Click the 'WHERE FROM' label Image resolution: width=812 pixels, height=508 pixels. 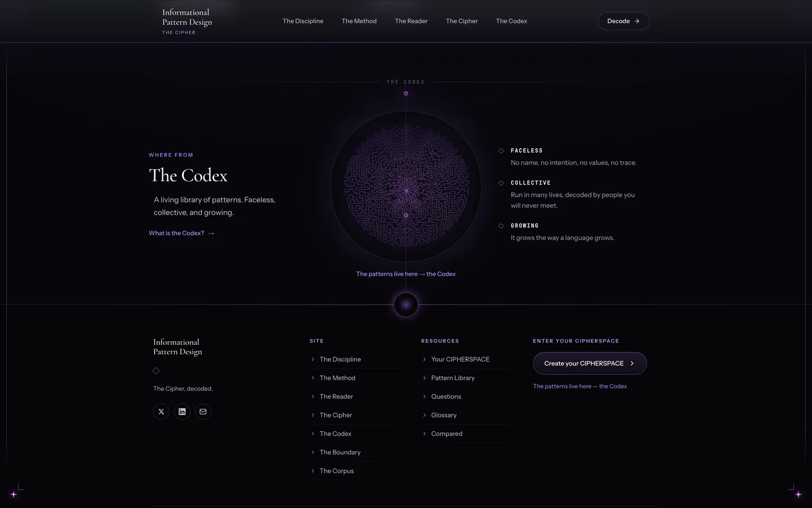(x=171, y=155)
